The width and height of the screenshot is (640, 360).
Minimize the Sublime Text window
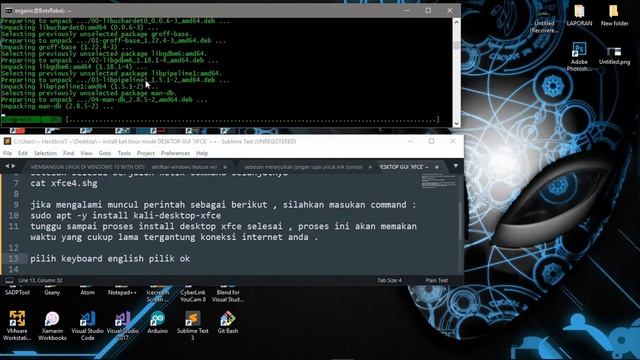[410, 141]
